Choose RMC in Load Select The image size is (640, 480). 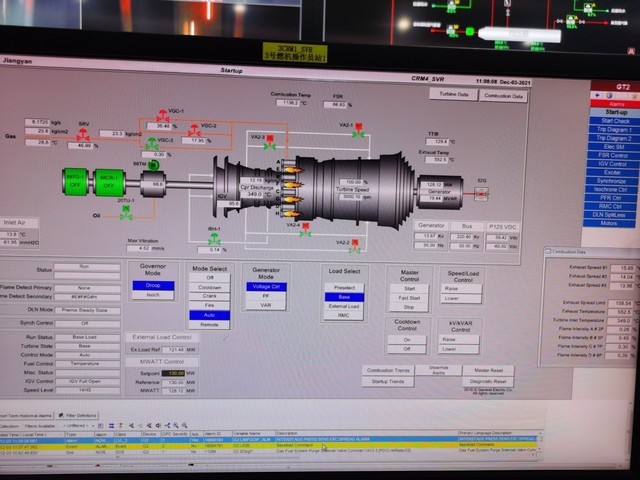click(x=344, y=316)
